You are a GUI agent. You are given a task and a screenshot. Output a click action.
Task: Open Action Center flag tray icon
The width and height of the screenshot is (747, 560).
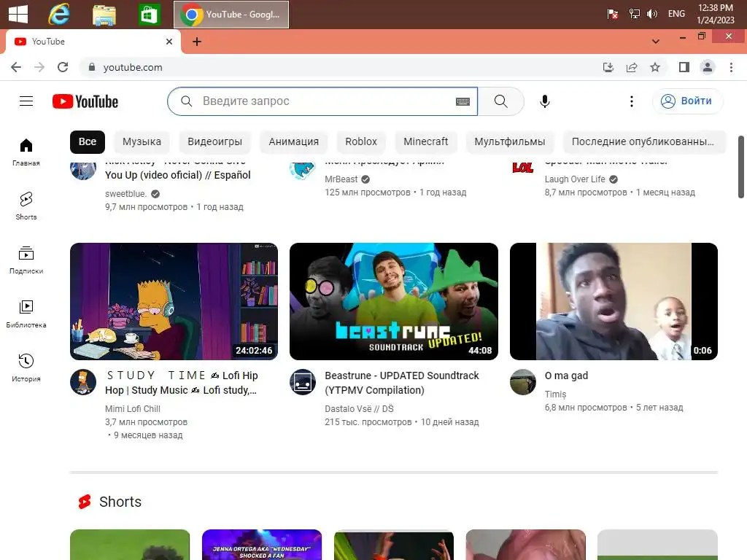coord(613,14)
